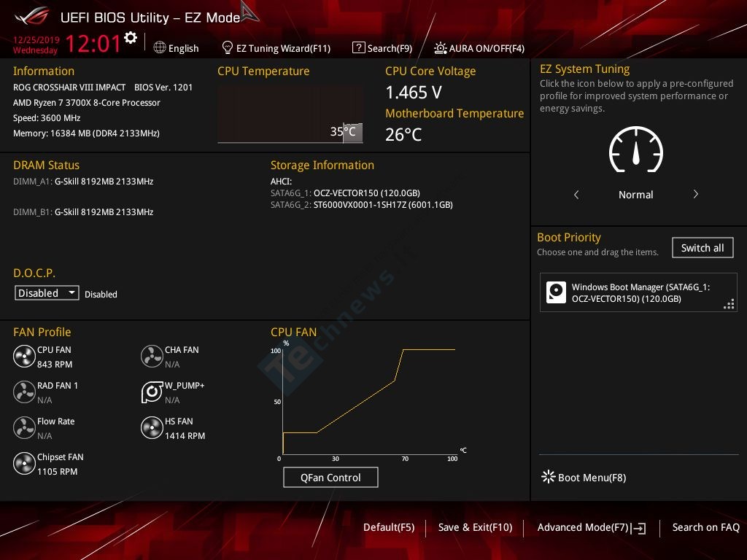Select next EZ System Tuning profile arrow
The width and height of the screenshot is (747, 560).
(695, 194)
